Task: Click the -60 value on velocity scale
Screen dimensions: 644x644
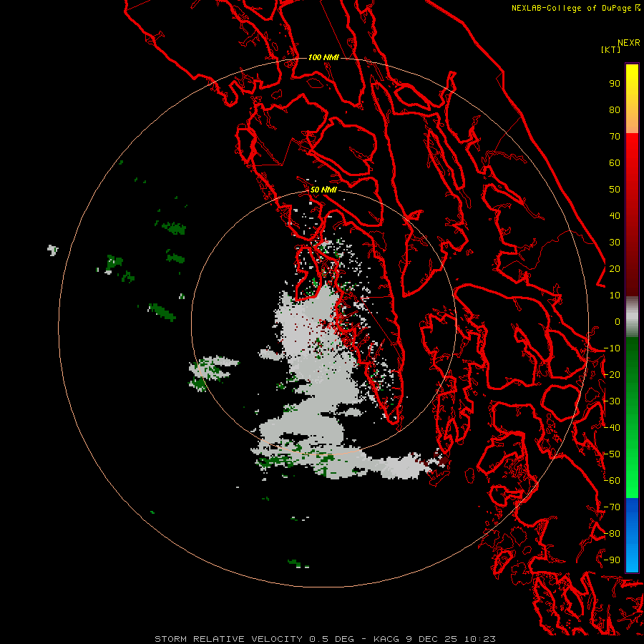Action: point(612,481)
